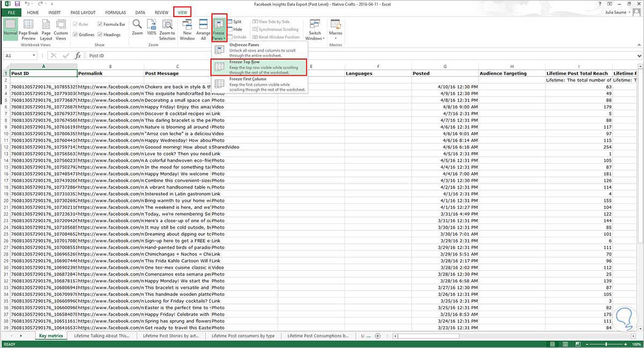Open the Freeze Panes dropdown
The height and width of the screenshot is (348, 644).
tap(219, 30)
